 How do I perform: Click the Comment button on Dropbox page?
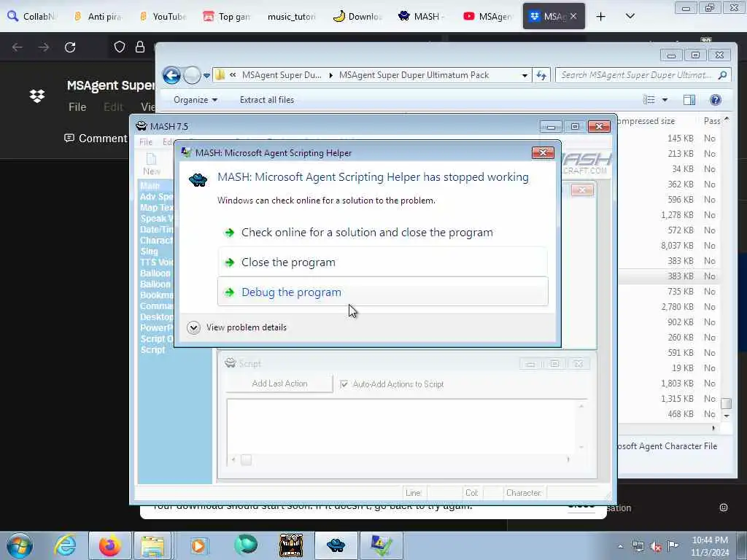coord(96,138)
